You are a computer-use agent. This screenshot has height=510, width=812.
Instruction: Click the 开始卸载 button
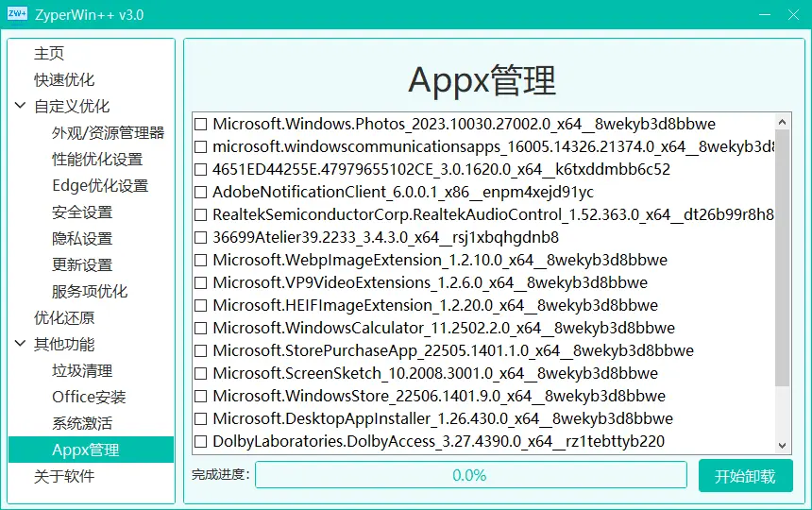tap(745, 476)
